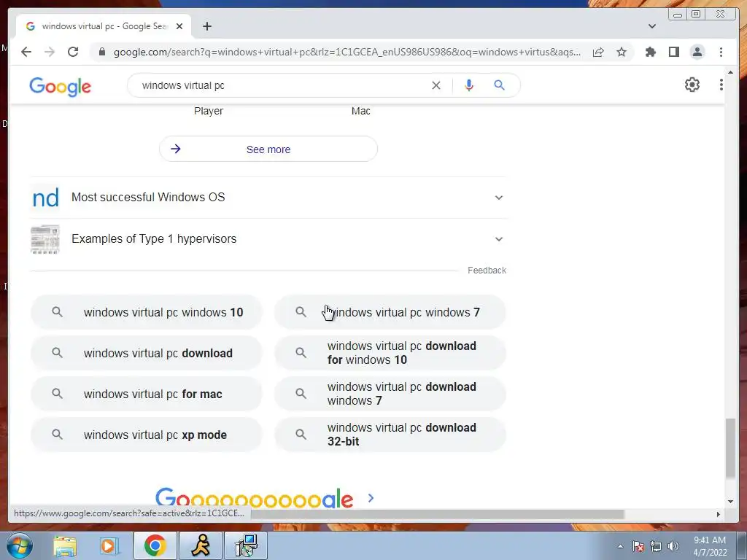Clear the Google search box text
This screenshot has width=747, height=560.
[x=436, y=85]
